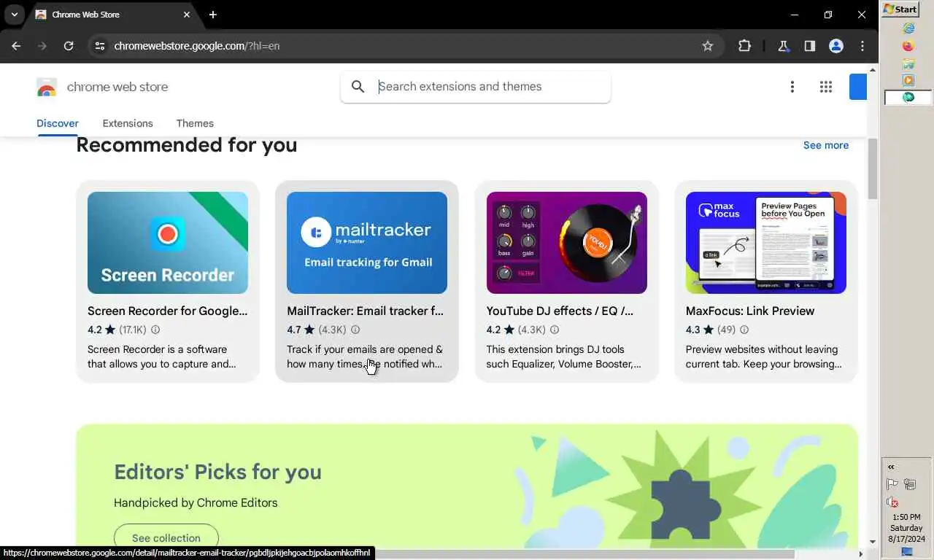Open Internet Explorer from quick launch
Screen dimensions: 934x560
[x=908, y=28]
